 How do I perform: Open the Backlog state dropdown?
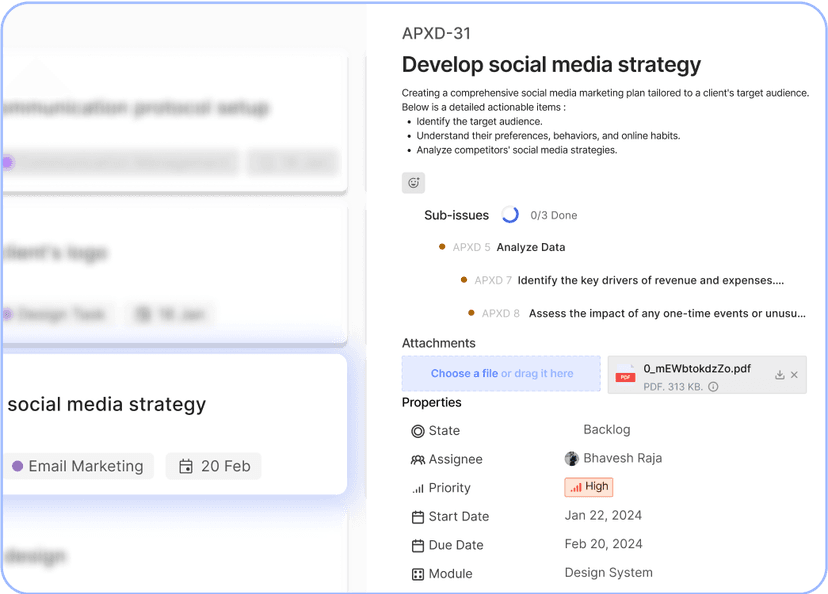pyautogui.click(x=607, y=430)
